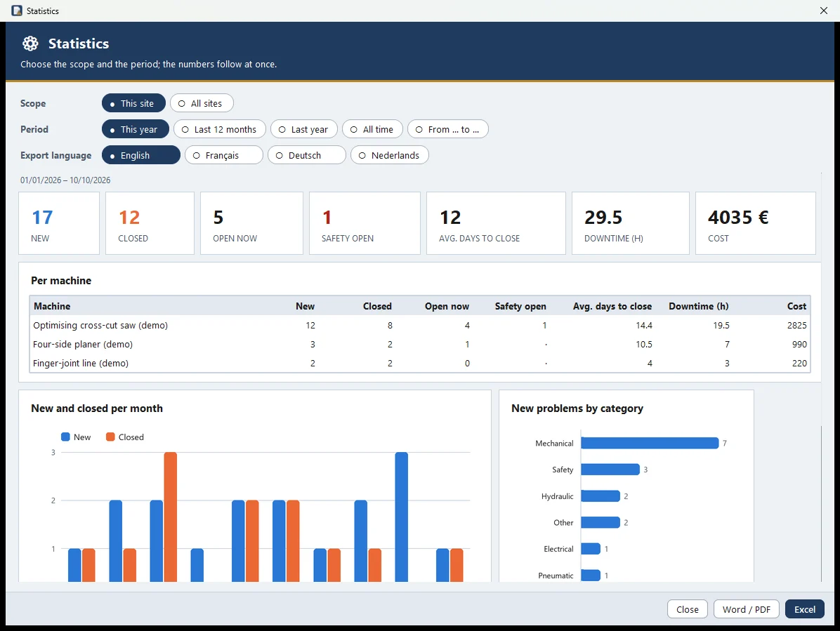This screenshot has width=840, height=631.
Task: Choose This year as the period
Action: pyautogui.click(x=136, y=129)
